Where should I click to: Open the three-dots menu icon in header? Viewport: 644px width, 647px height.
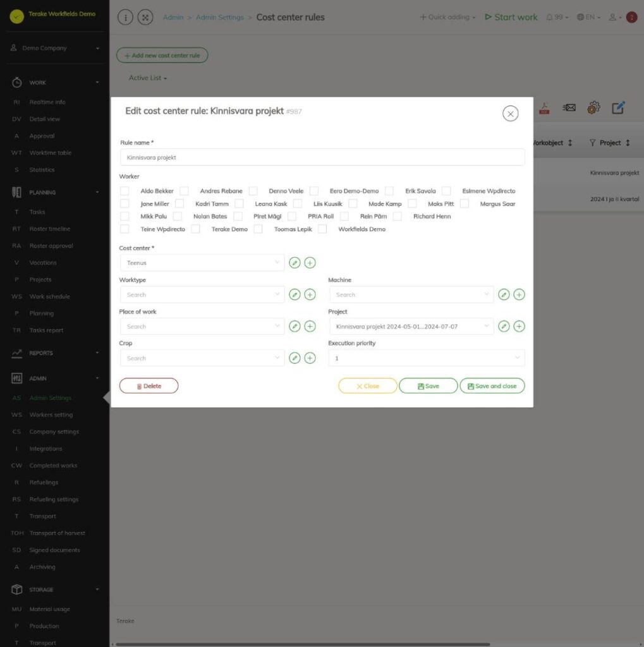click(126, 17)
